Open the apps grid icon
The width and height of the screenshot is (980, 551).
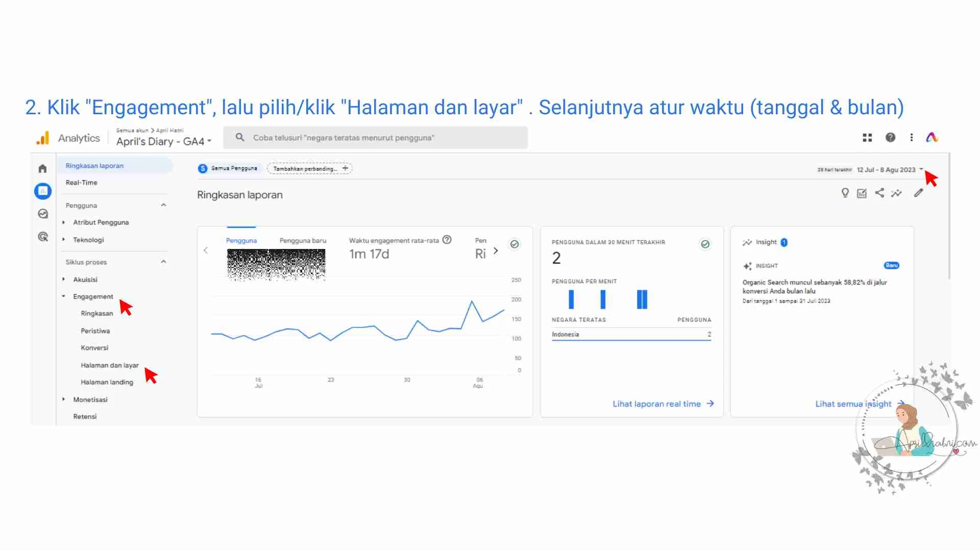pos(867,137)
